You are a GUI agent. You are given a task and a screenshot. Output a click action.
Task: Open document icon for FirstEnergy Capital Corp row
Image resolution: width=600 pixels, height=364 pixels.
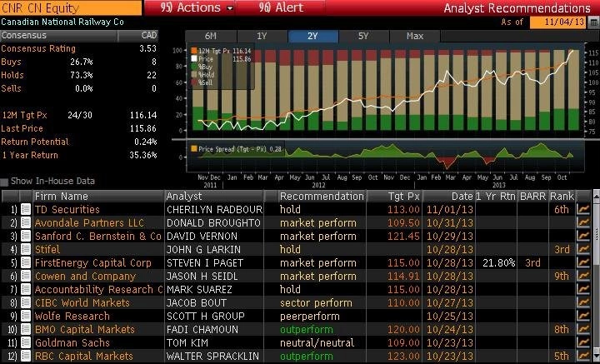(x=26, y=262)
